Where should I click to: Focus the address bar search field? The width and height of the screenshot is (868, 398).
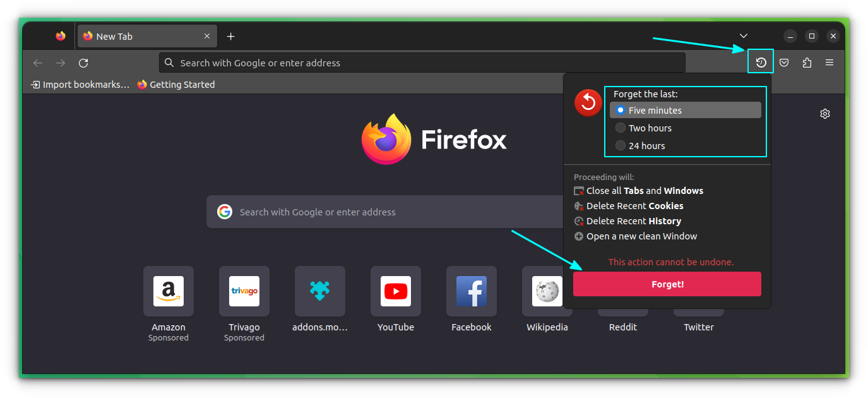(x=422, y=63)
